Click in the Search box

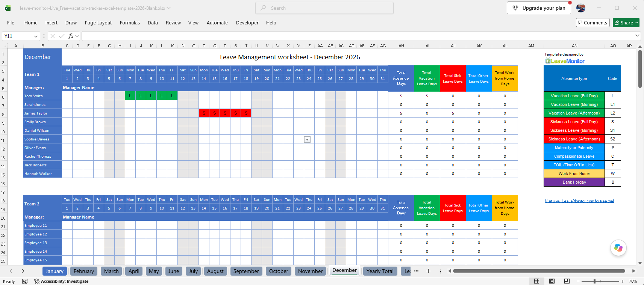coord(324,8)
